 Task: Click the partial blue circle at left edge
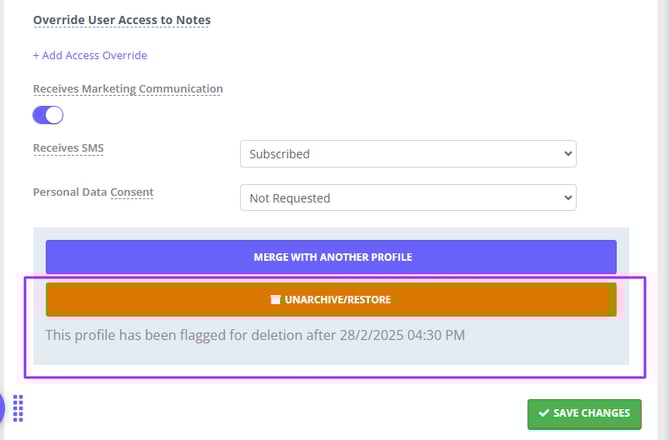(x=2, y=408)
